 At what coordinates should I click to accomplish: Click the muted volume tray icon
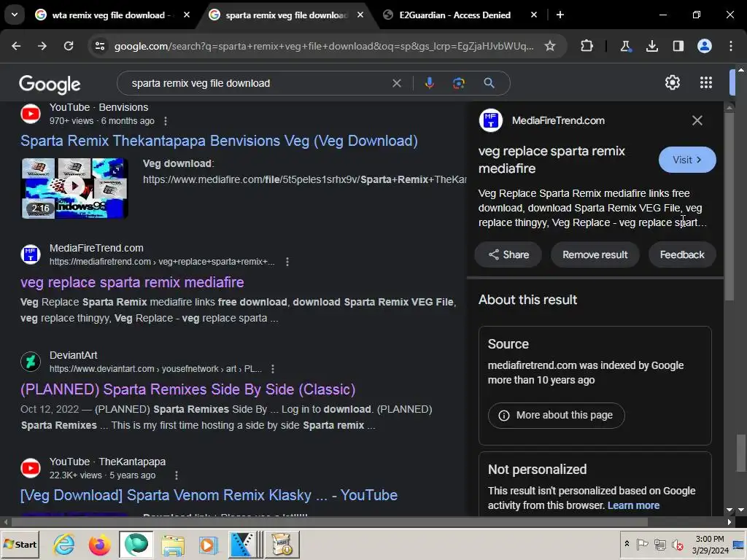[676, 544]
